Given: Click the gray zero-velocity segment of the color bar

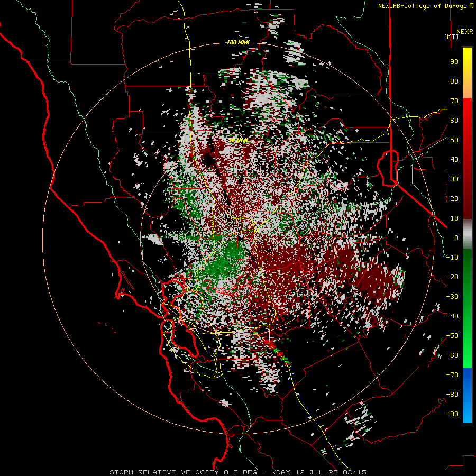Looking at the screenshot, I should [467, 234].
